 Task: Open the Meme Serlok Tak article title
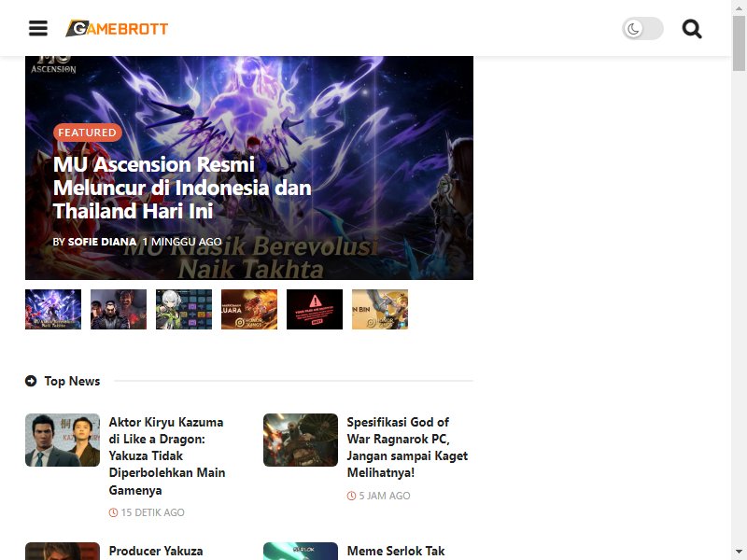pyautogui.click(x=396, y=551)
